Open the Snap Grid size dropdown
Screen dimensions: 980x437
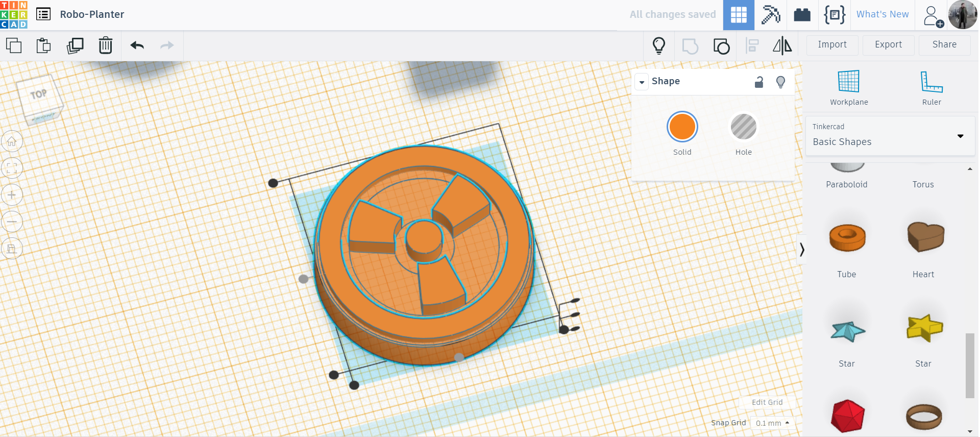coord(773,423)
